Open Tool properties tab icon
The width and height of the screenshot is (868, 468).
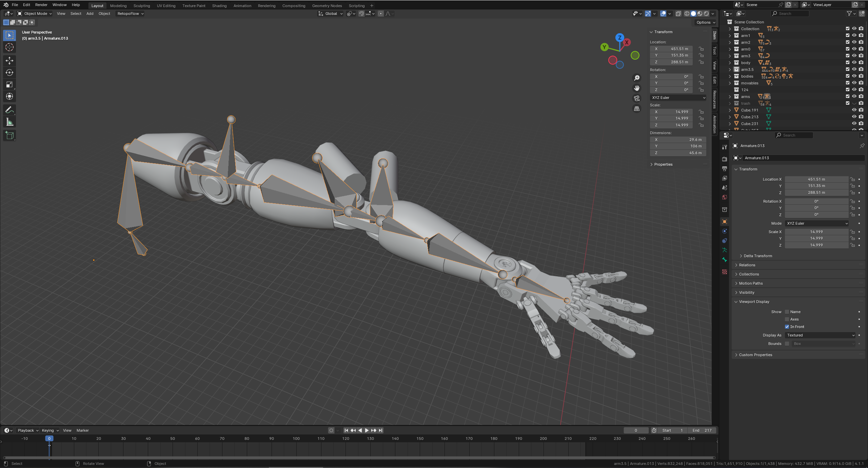pos(725,147)
